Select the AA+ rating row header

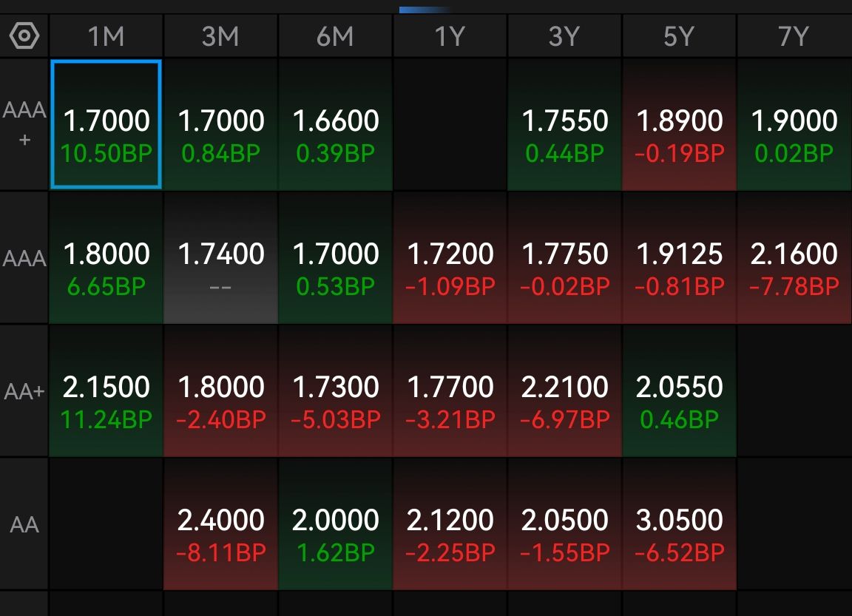24,391
